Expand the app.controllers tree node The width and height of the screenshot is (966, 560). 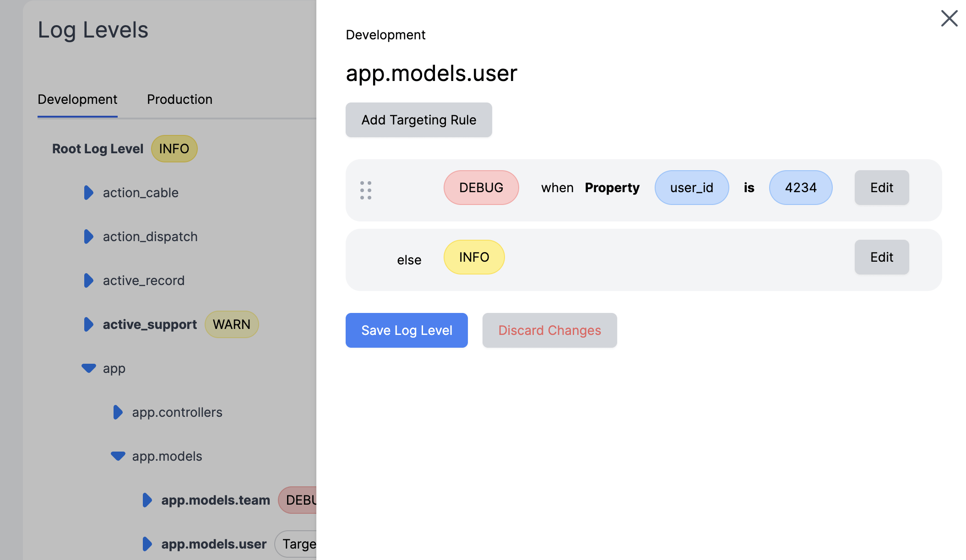point(118,412)
